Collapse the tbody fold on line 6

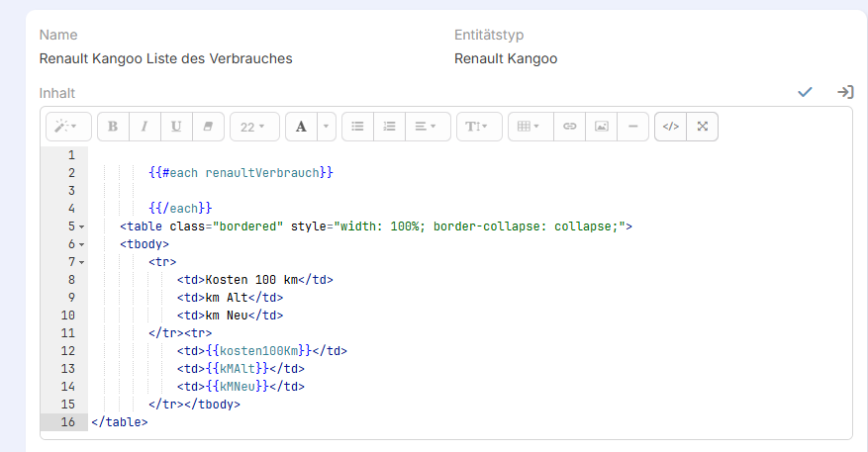(81, 244)
